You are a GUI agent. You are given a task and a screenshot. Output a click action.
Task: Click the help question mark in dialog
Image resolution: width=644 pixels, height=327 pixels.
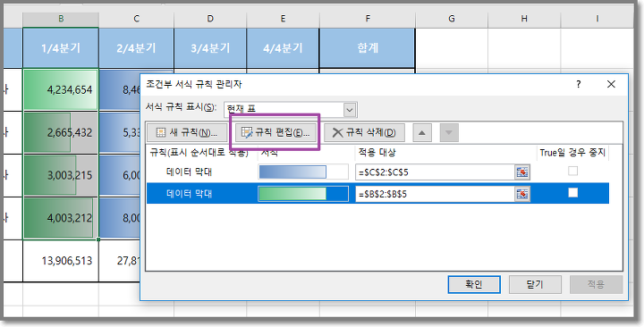579,85
